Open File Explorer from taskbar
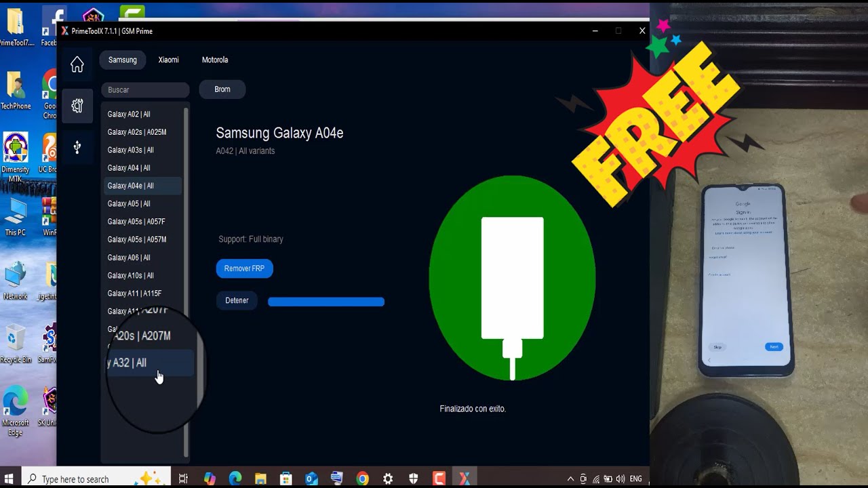The image size is (868, 488). [260, 479]
